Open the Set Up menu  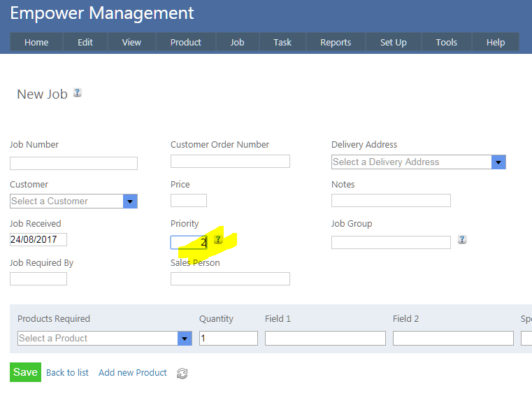[x=393, y=43]
